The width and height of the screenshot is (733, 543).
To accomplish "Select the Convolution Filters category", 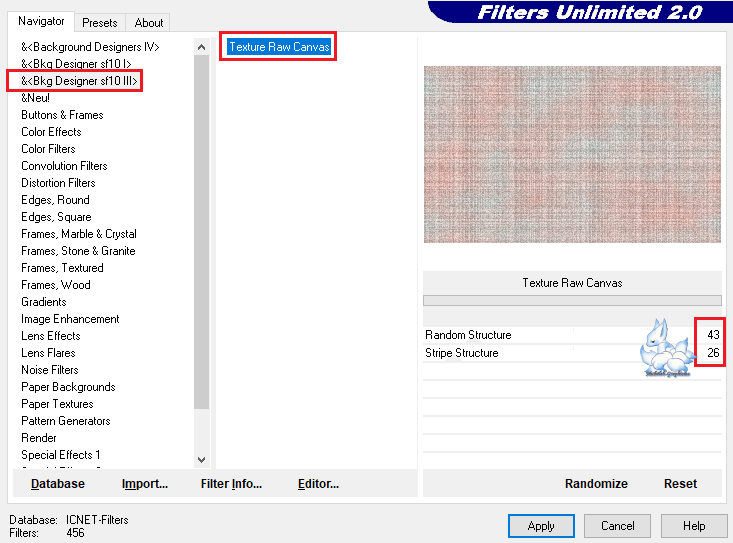I will coord(64,166).
